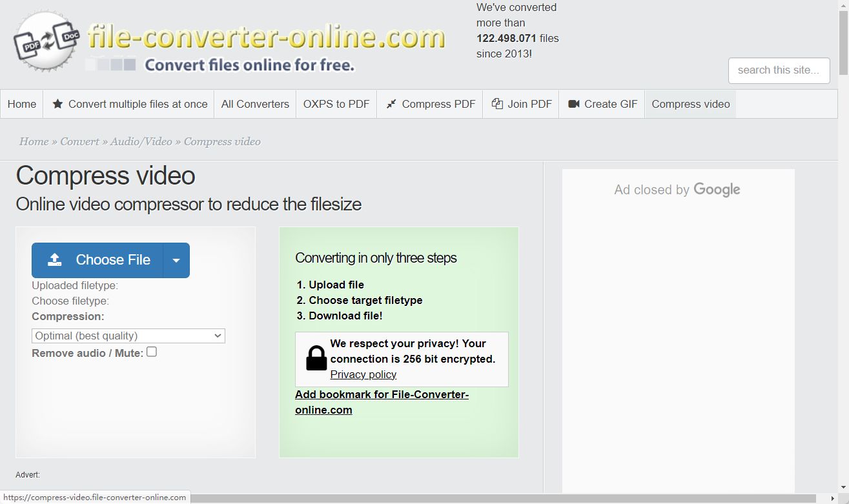
Task: Click the camera icon beside Create GIF
Action: coord(573,104)
